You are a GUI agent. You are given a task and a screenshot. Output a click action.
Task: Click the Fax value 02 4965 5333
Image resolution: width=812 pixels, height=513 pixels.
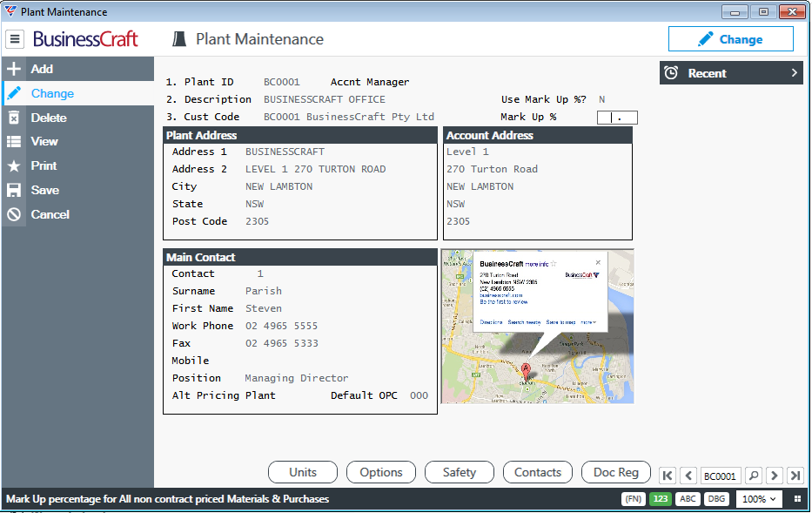pyautogui.click(x=282, y=343)
